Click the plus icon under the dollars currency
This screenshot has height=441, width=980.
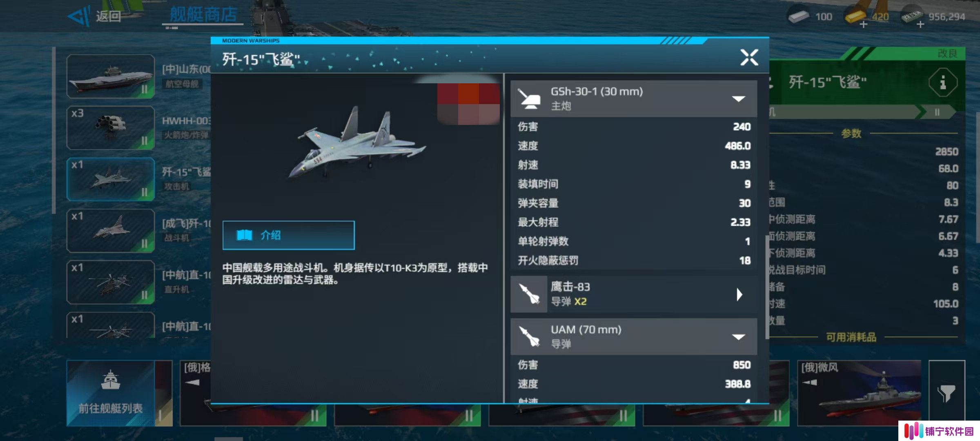click(x=920, y=24)
